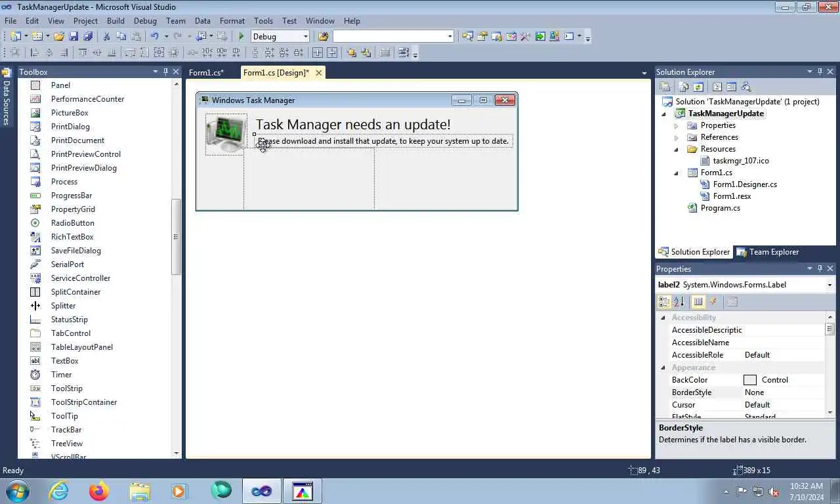
Task: Click the Bring to Front layout icon
Action: click(352, 52)
